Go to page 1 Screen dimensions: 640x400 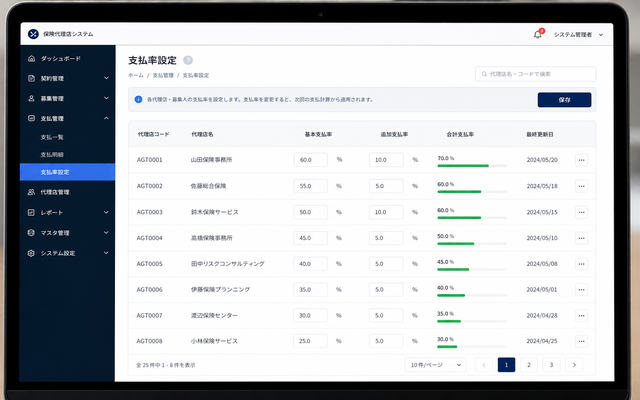point(506,365)
